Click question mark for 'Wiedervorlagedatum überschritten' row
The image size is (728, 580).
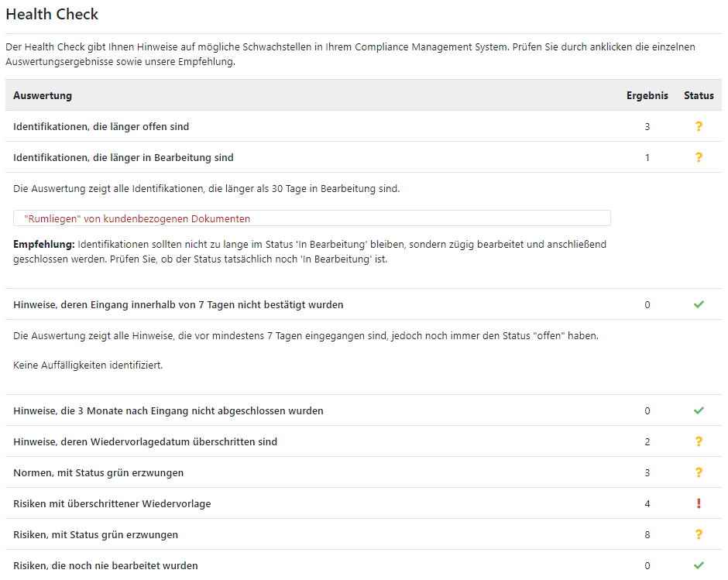pyautogui.click(x=699, y=441)
